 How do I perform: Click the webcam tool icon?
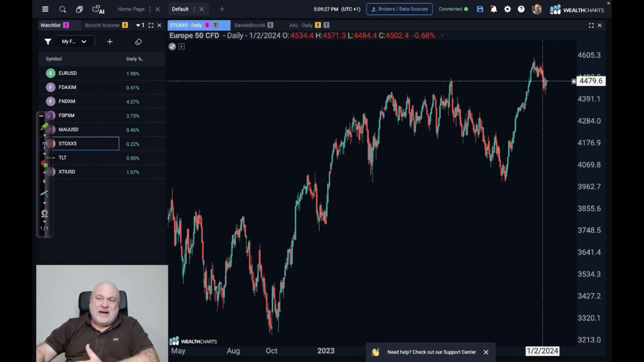(x=44, y=214)
